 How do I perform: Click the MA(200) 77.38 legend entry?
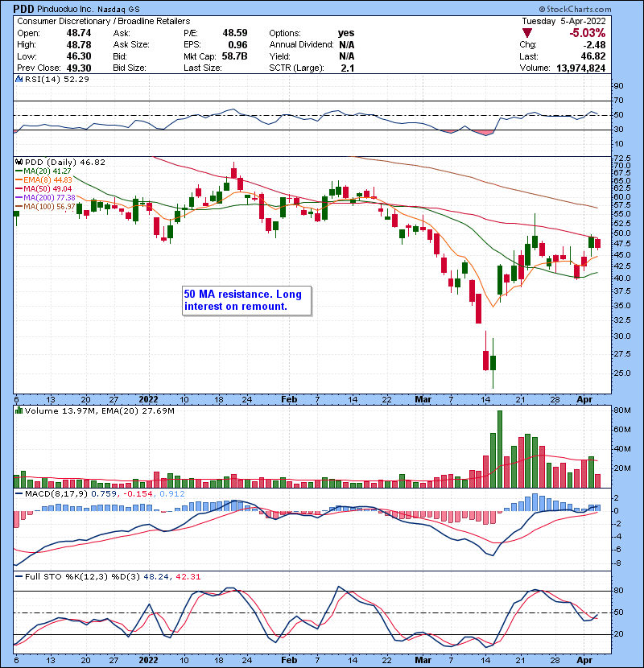click(45, 198)
